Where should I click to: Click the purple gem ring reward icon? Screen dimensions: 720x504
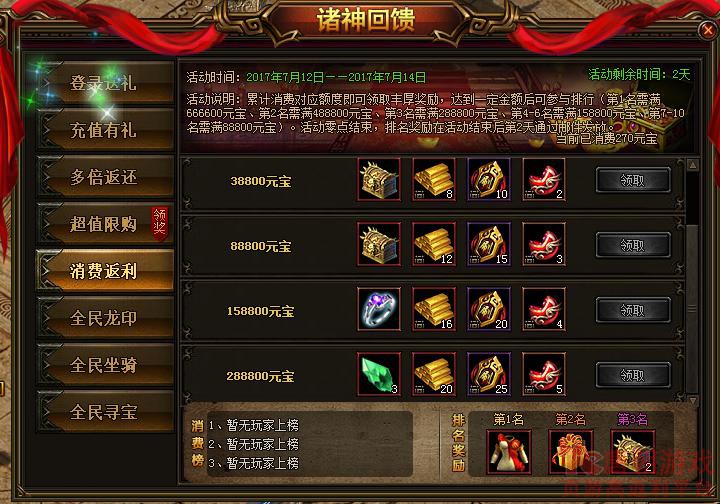point(379,309)
